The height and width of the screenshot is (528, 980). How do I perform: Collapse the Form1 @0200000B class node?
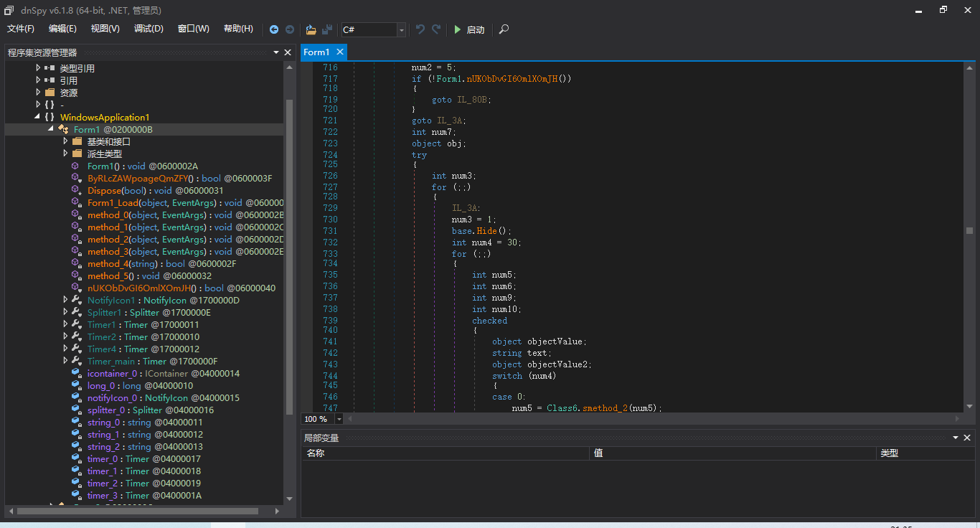[x=51, y=129]
